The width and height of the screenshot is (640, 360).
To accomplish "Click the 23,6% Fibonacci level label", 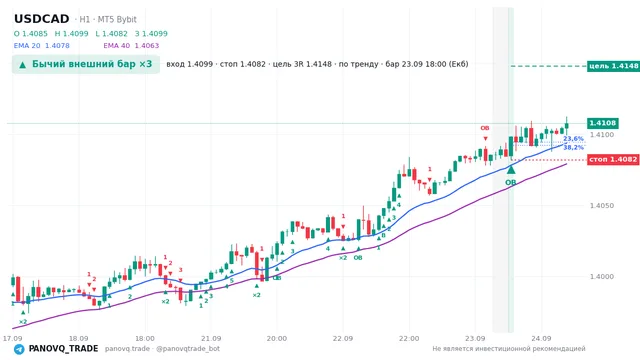I will click(573, 139).
